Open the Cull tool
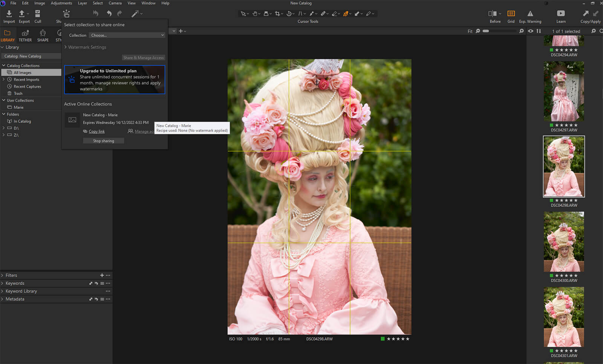 pyautogui.click(x=38, y=14)
